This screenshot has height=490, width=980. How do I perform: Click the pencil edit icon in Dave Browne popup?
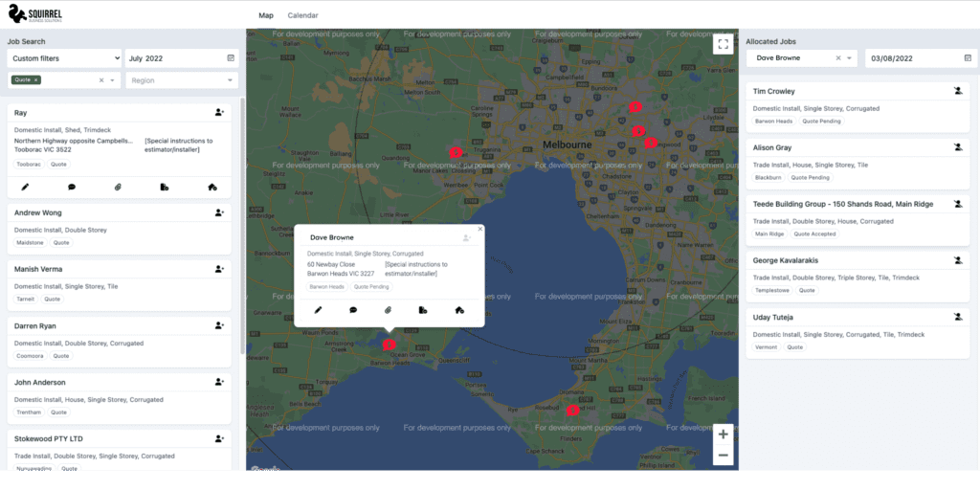tap(318, 310)
